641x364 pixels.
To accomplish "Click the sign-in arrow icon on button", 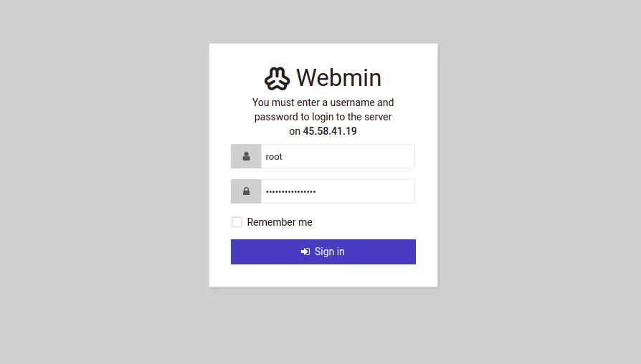I will [305, 252].
